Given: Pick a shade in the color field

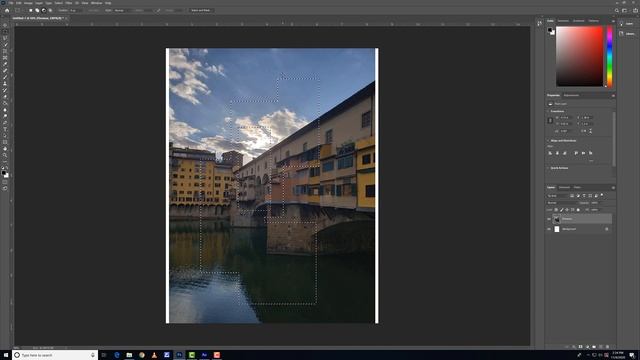Looking at the screenshot, I should click(x=579, y=56).
